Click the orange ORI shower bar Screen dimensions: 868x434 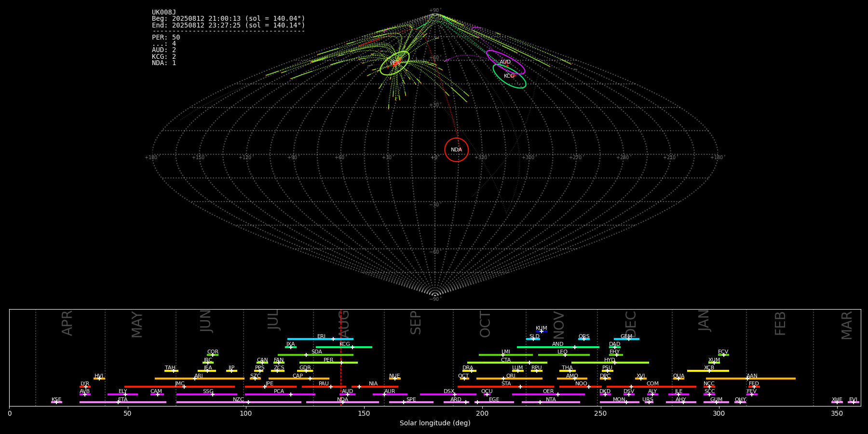[509, 379]
